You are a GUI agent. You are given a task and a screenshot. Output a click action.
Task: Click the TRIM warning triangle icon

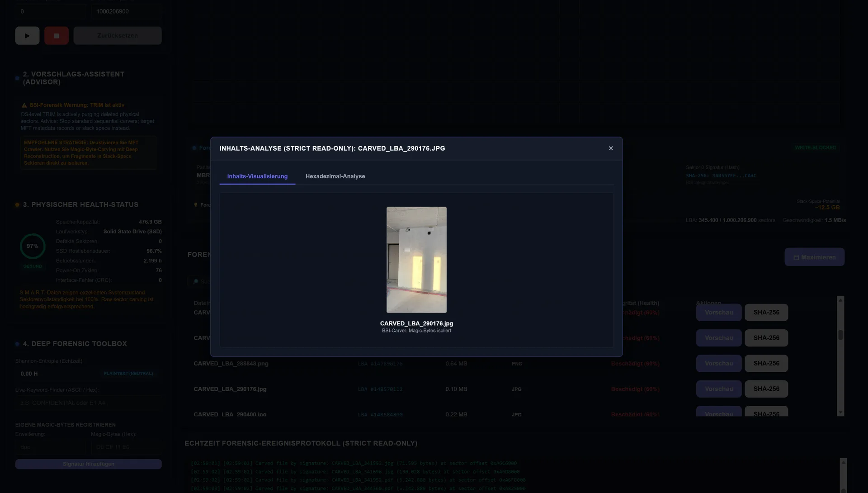(x=24, y=105)
